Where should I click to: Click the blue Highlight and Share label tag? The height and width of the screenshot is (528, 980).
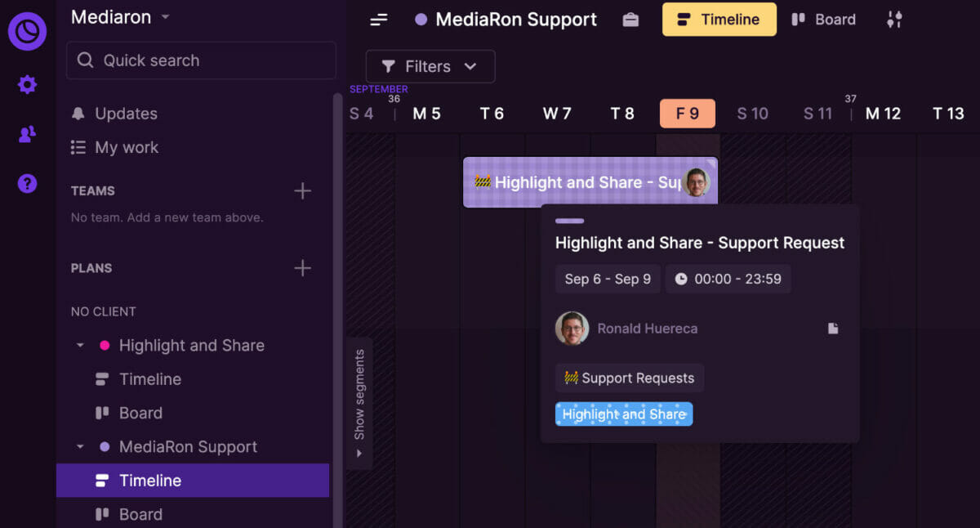tap(624, 414)
